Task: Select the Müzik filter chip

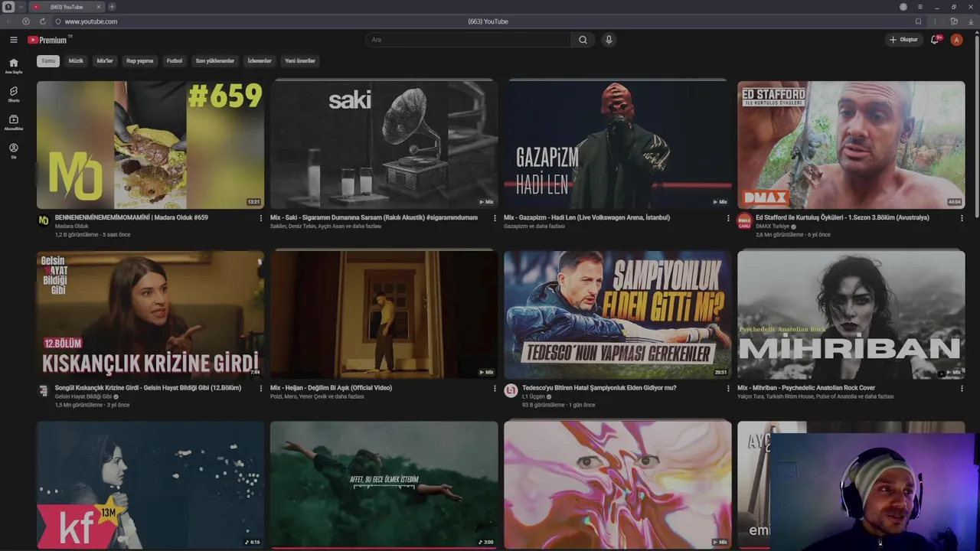Action: point(76,60)
